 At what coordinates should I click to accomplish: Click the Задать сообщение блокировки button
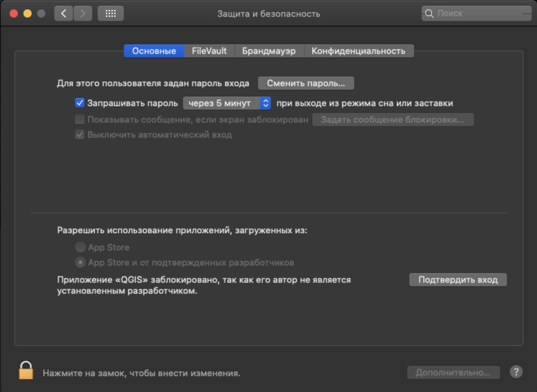[392, 120]
